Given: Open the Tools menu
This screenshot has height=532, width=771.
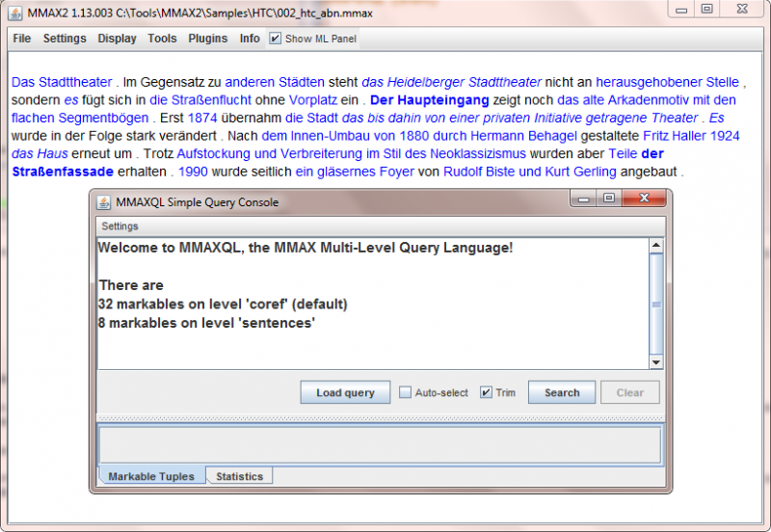Looking at the screenshot, I should coord(162,39).
